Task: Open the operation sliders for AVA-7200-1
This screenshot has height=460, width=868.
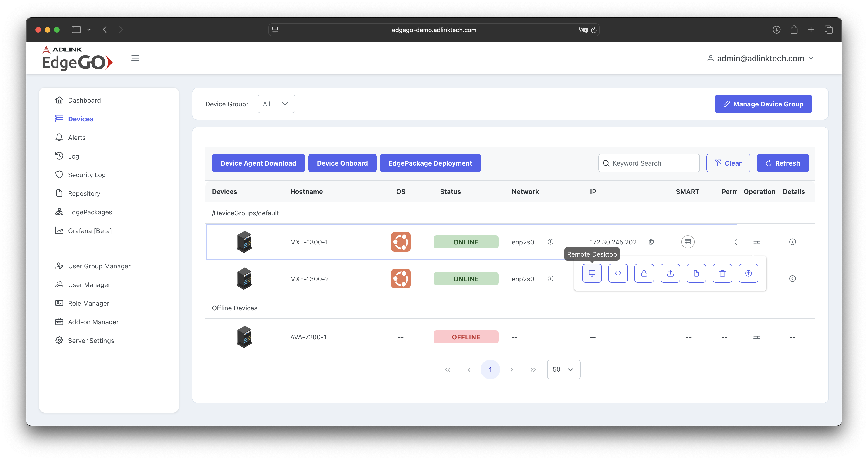Action: (756, 337)
